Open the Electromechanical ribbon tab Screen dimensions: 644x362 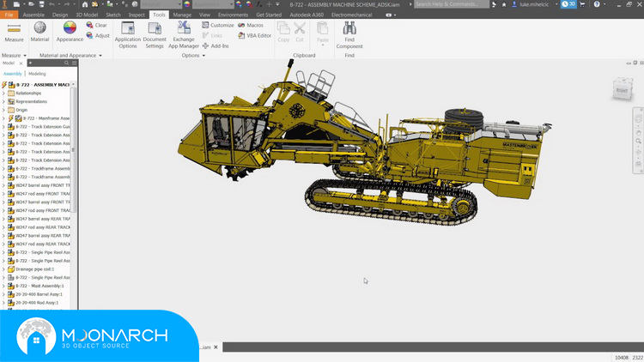click(x=351, y=15)
